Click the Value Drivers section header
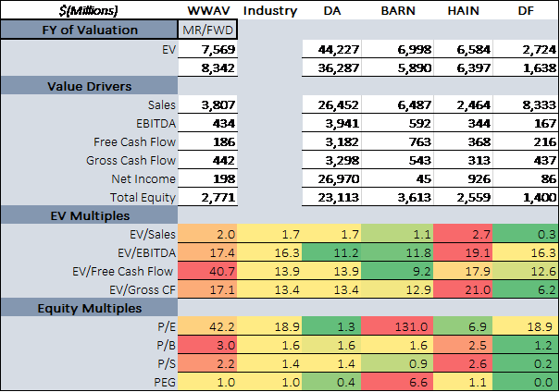The height and width of the screenshot is (392, 560). (89, 86)
